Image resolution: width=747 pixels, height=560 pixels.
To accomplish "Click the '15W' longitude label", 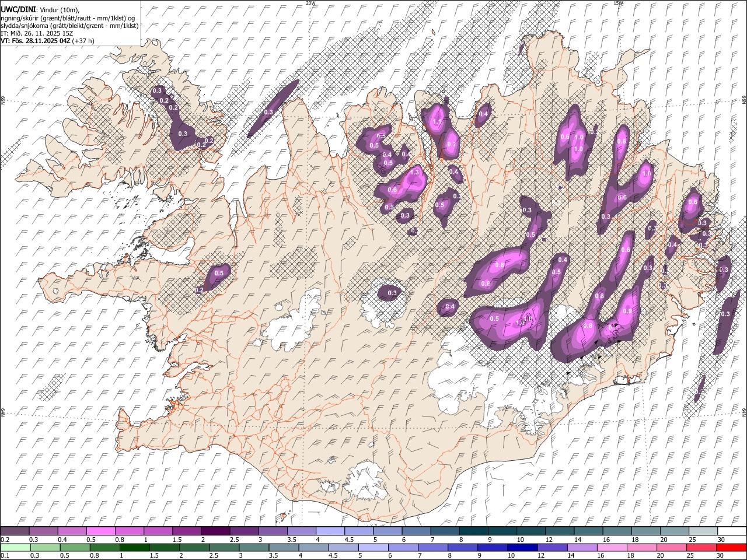I will click(618, 3).
